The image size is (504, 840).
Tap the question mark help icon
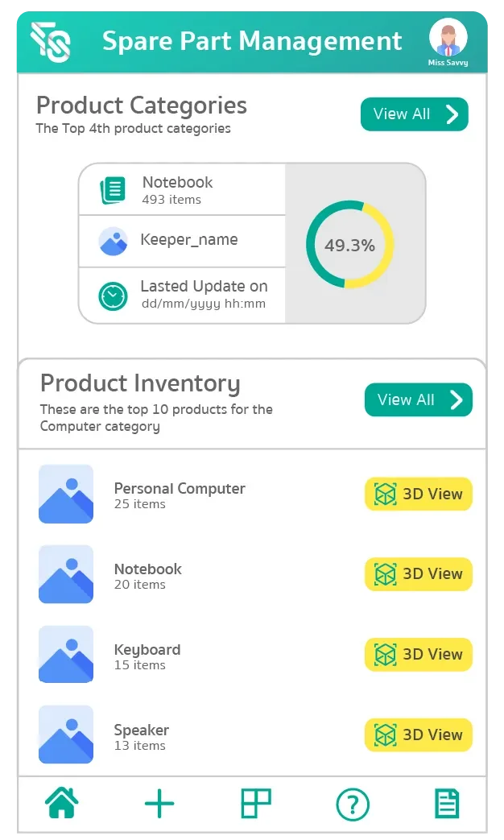[352, 804]
